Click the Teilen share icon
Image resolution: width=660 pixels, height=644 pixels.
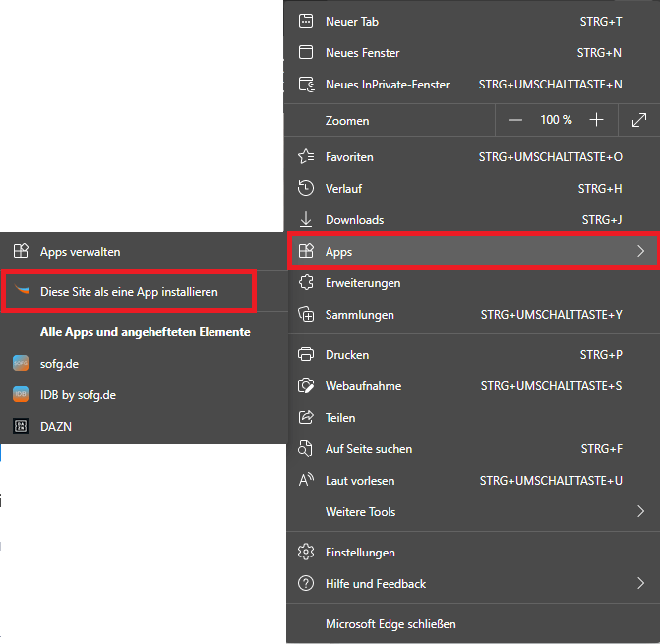(x=306, y=418)
